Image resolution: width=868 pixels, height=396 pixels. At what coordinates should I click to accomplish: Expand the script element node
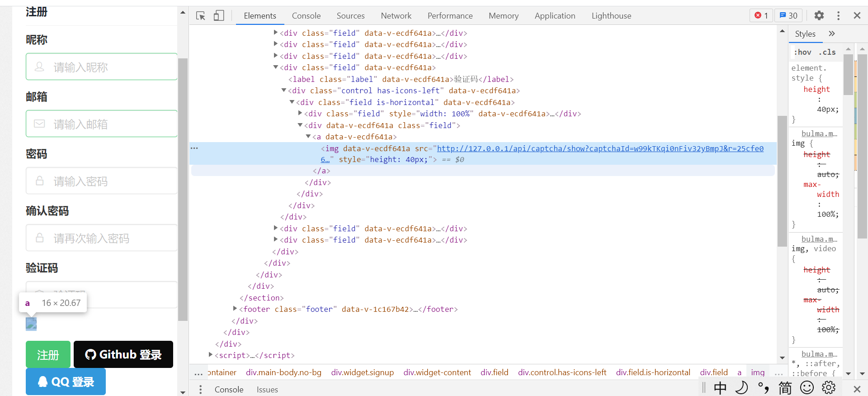click(x=211, y=355)
